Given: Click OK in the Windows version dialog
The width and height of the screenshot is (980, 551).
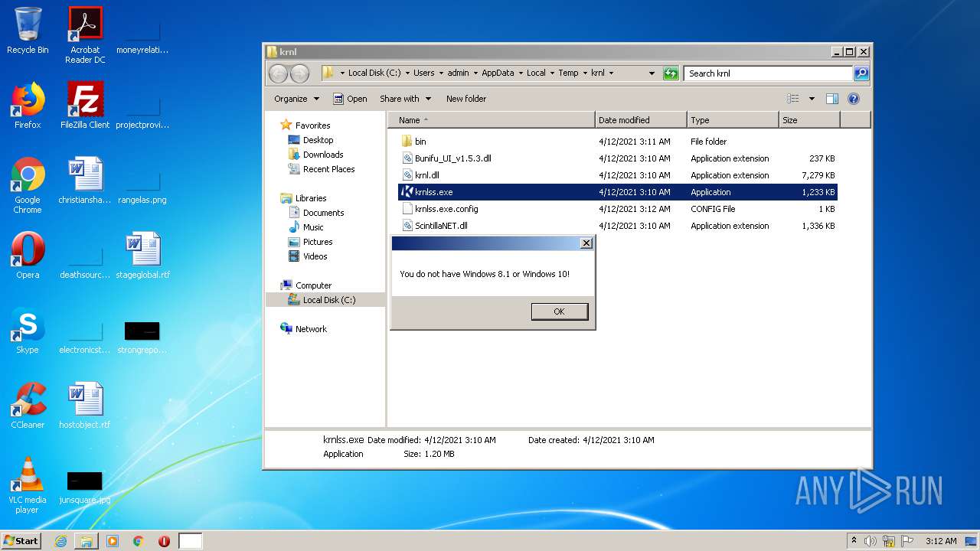Looking at the screenshot, I should [x=559, y=311].
